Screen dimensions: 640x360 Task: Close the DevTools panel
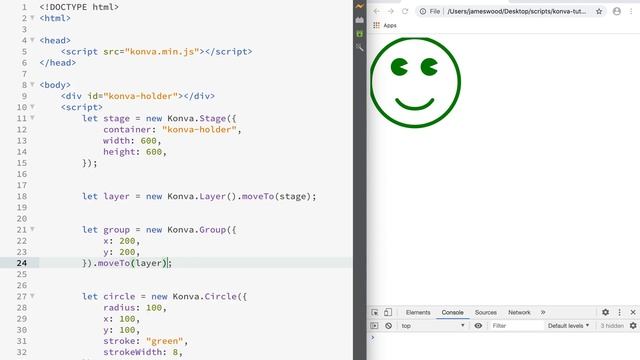(x=633, y=312)
